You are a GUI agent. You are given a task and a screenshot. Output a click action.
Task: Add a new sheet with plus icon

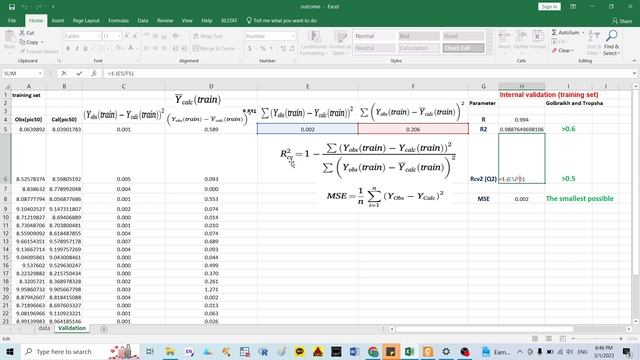(x=104, y=329)
